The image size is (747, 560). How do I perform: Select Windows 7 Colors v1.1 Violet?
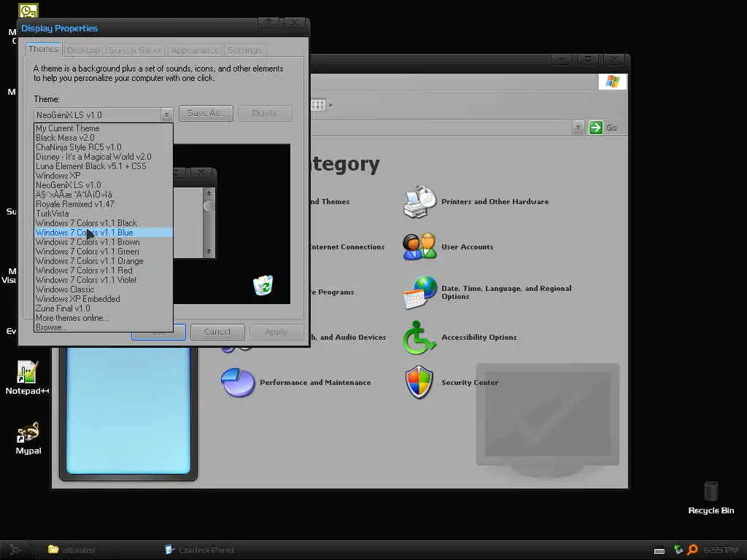pos(104,280)
